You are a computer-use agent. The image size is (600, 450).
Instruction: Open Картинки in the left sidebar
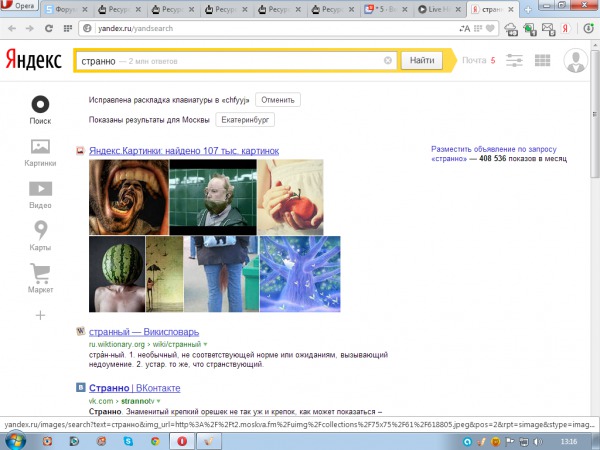(x=40, y=153)
